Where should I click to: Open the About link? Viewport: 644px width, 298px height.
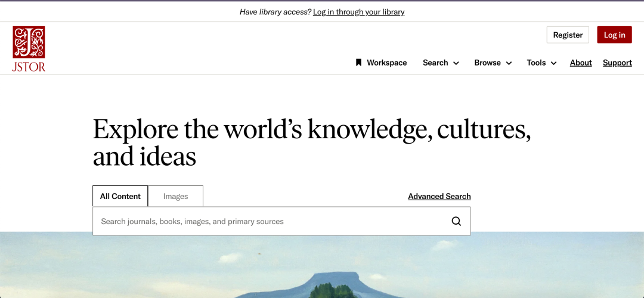coord(581,63)
